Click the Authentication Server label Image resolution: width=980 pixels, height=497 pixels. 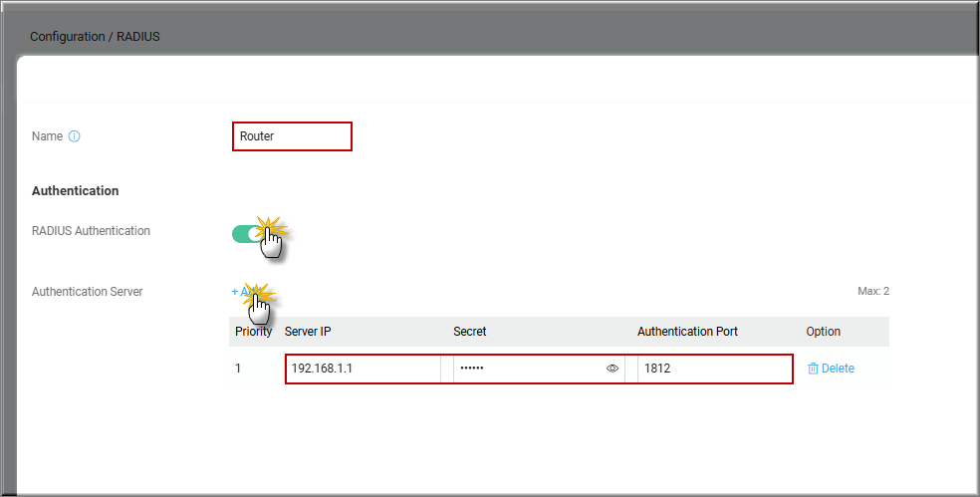88,292
